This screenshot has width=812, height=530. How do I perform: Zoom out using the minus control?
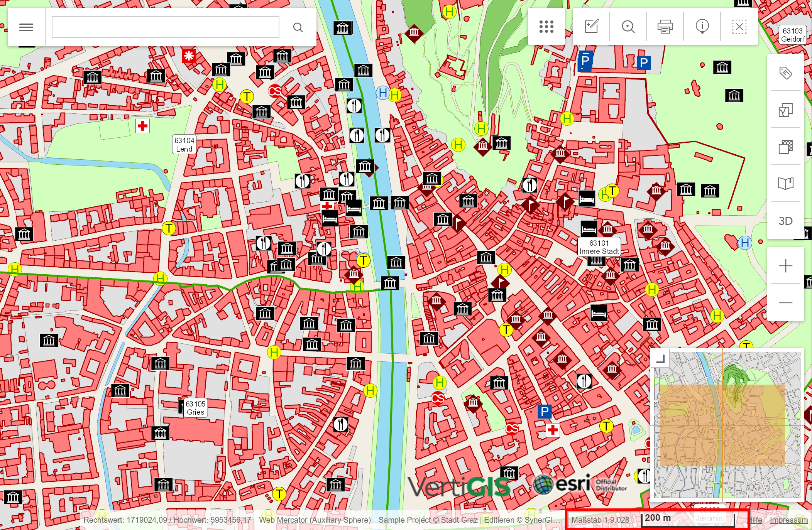785,303
